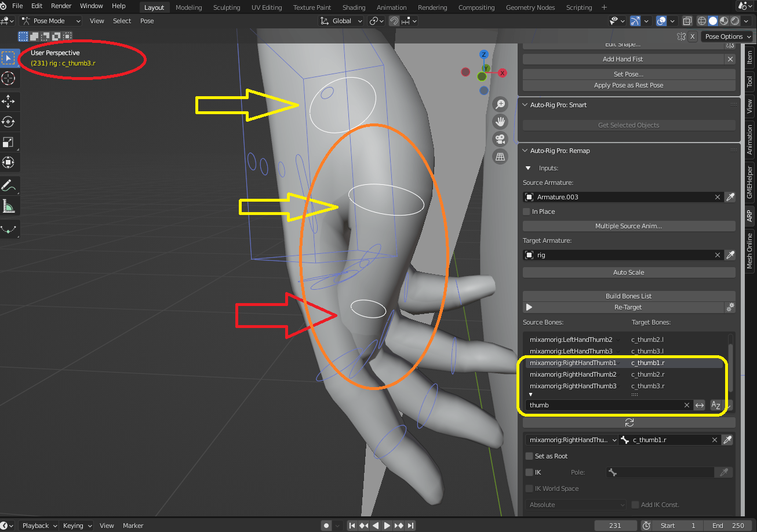This screenshot has height=532, width=757.
Task: Activate the Cursor tool
Action: 9,78
